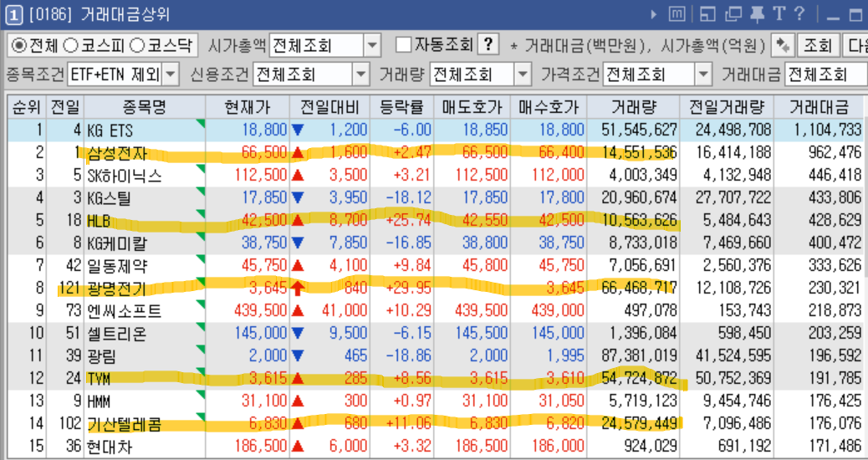The image size is (868, 460).
Task: Click the 'm' memo icon in title bar
Action: 677,14
